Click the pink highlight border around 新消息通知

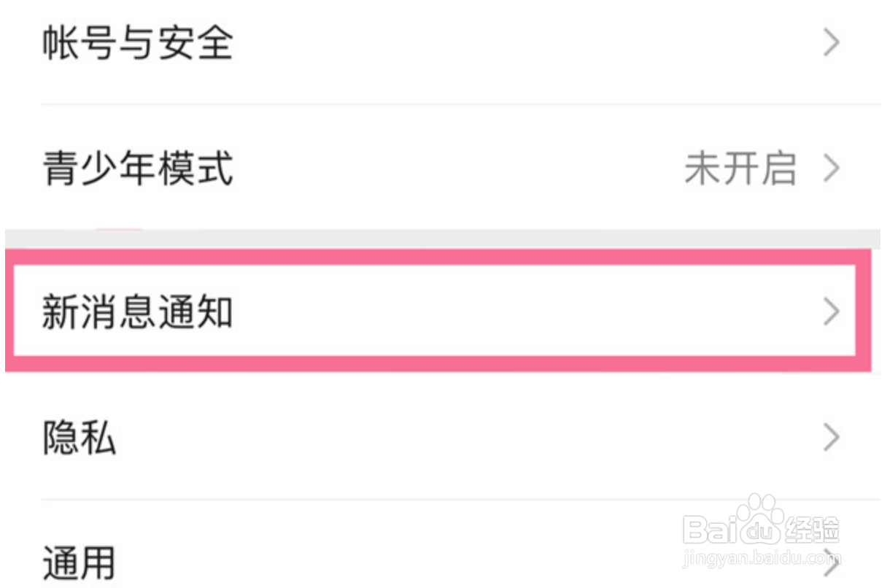[x=438, y=257]
